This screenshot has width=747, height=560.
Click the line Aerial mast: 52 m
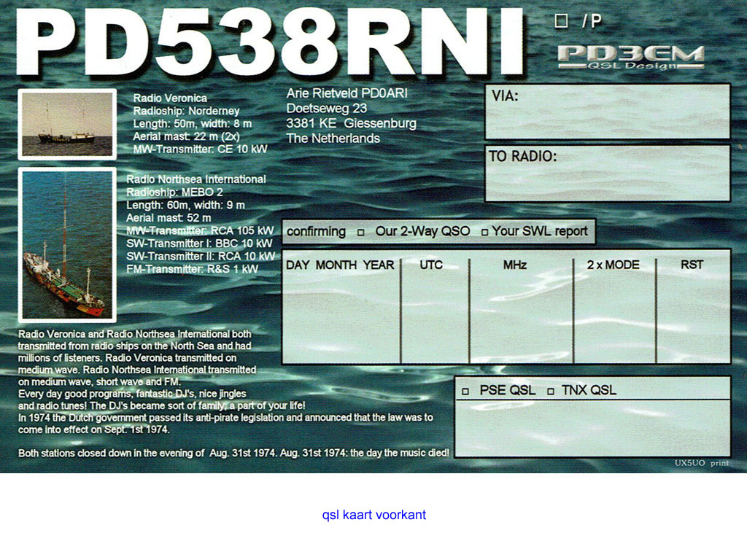[169, 218]
